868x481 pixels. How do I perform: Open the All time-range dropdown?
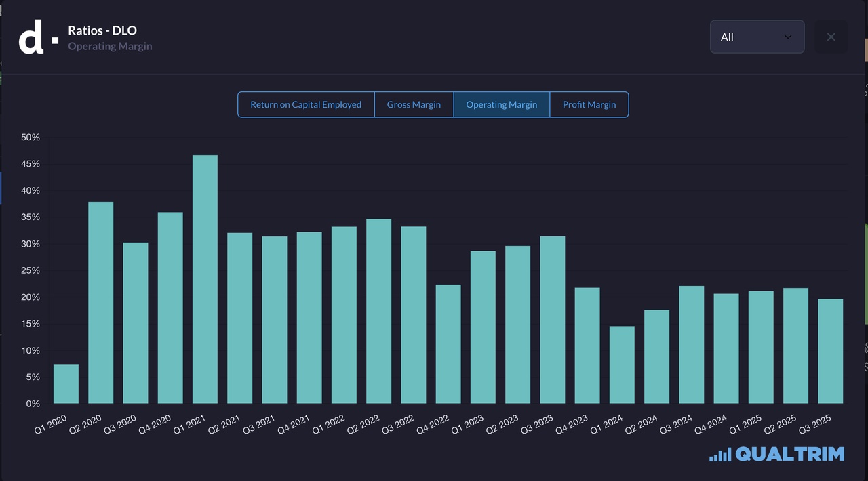pyautogui.click(x=756, y=37)
